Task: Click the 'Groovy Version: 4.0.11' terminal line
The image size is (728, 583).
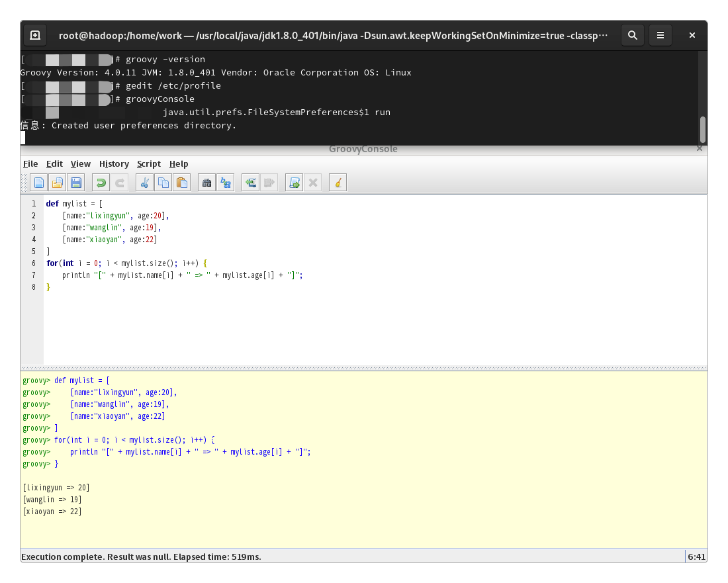Action: 216,72
